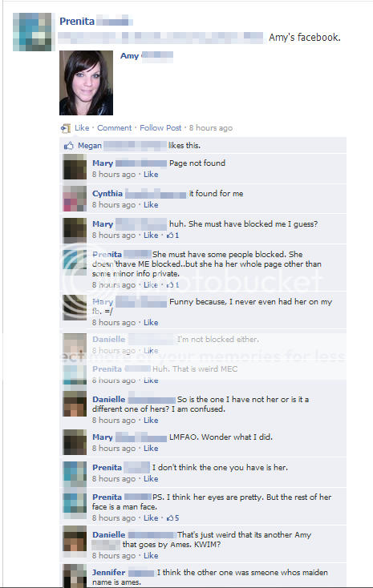The height and width of the screenshot is (588, 373).
Task: Like Mary's 'Page not found' comment
Action: click(x=151, y=175)
